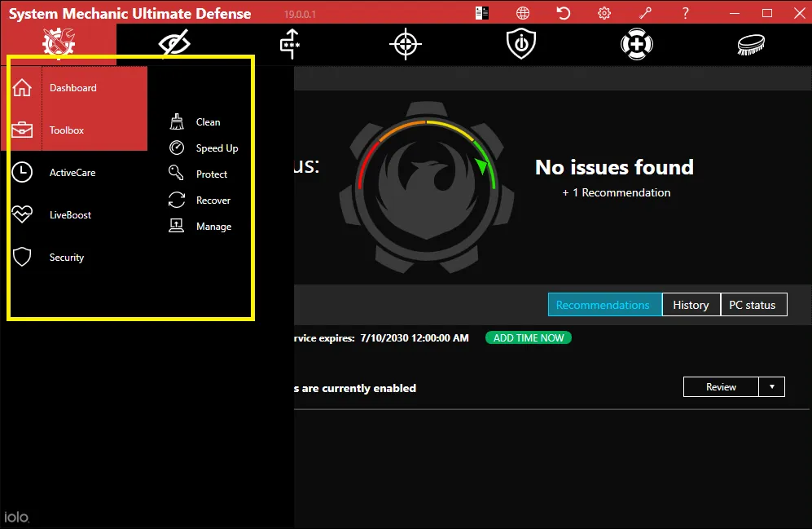Open the System Mechanic gear-and-wrench module
Screen dimensions: 812x529
(59, 42)
